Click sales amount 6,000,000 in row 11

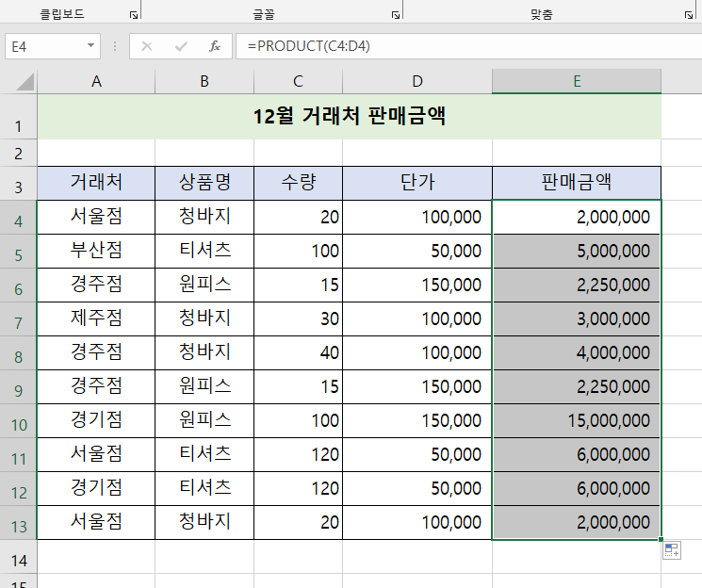point(577,455)
